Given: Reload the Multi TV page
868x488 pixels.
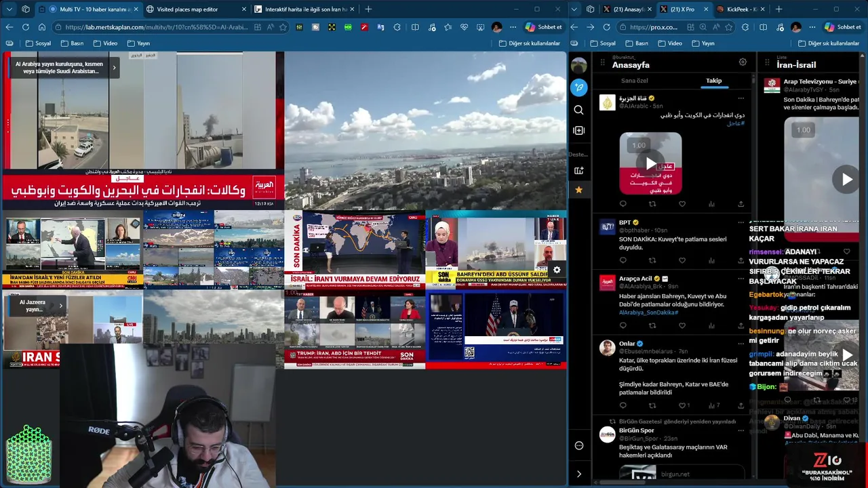Looking at the screenshot, I should tap(26, 27).
